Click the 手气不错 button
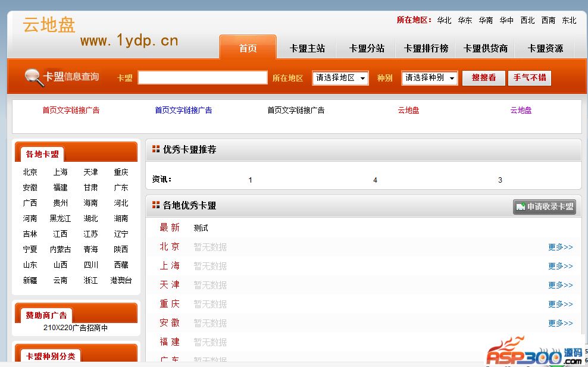Screen dimensions: 588x367 coord(530,78)
